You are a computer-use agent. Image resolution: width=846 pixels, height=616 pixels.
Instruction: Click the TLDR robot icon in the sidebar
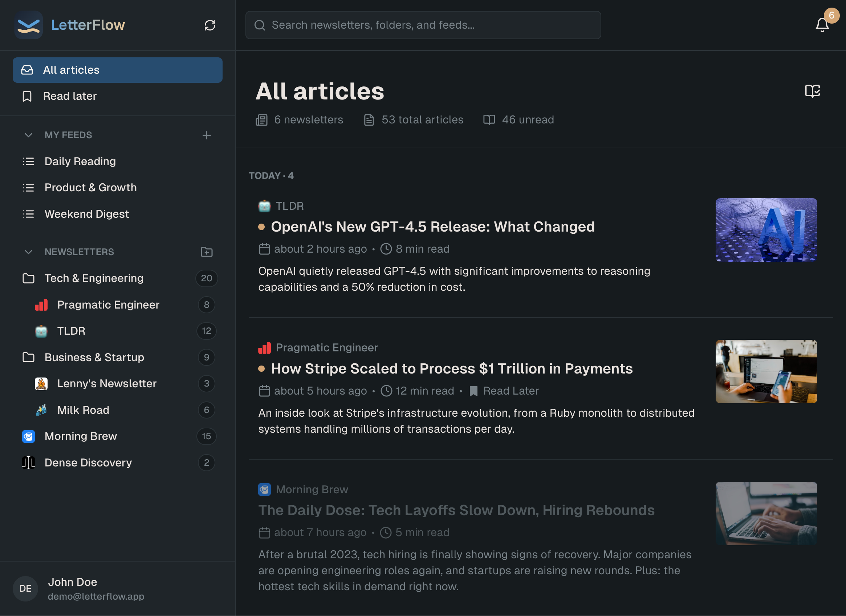click(x=41, y=331)
